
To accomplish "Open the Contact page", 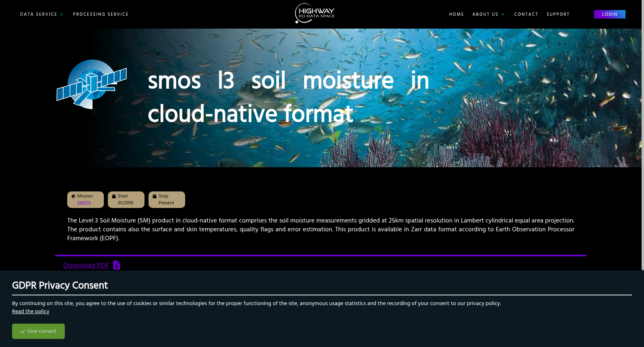I will coord(526,15).
